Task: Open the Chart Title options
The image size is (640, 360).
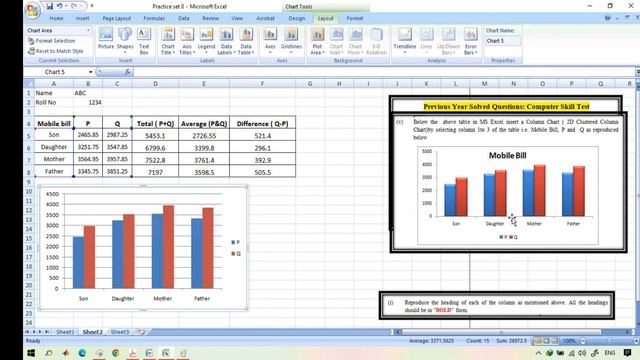Action: (168, 41)
